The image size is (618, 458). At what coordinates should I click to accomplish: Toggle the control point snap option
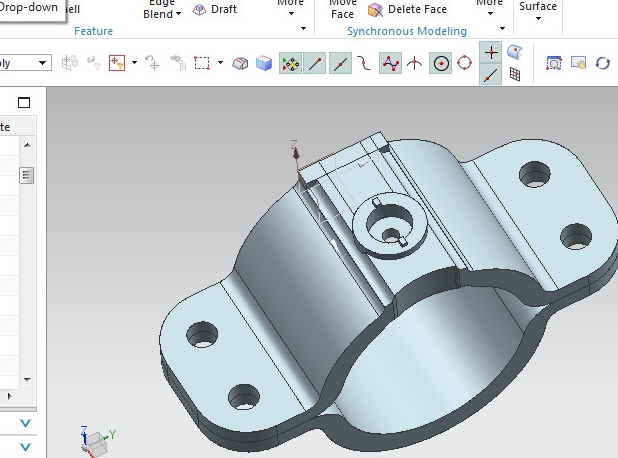click(390, 63)
